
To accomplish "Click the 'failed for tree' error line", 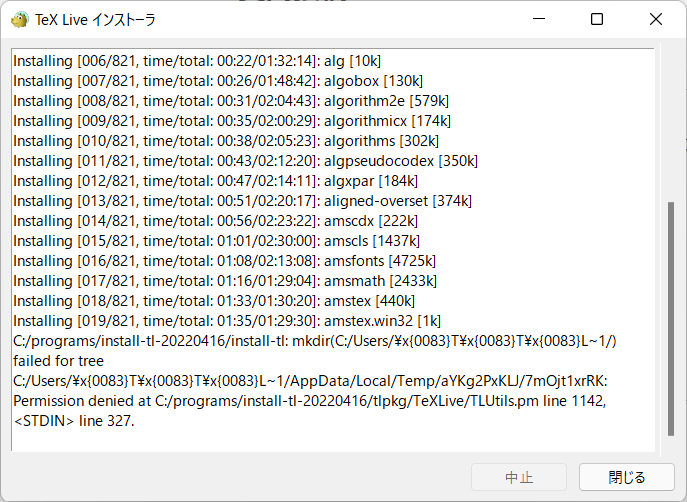I will (58, 361).
